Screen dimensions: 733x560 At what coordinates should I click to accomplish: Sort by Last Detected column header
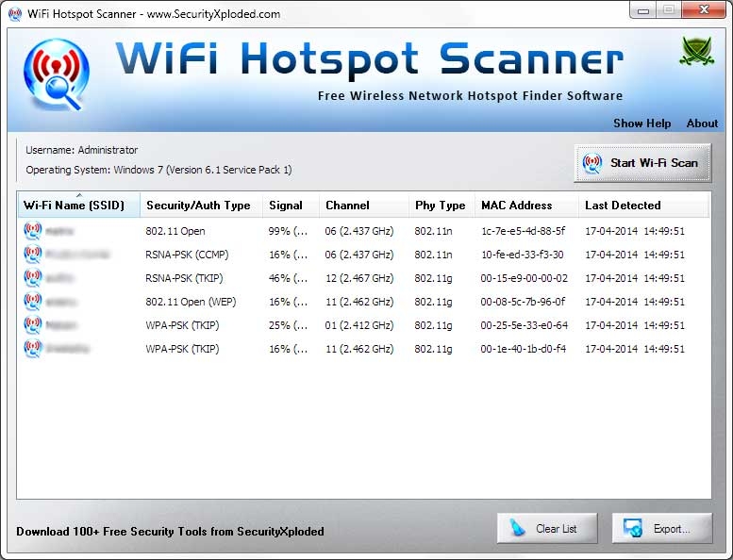point(644,205)
